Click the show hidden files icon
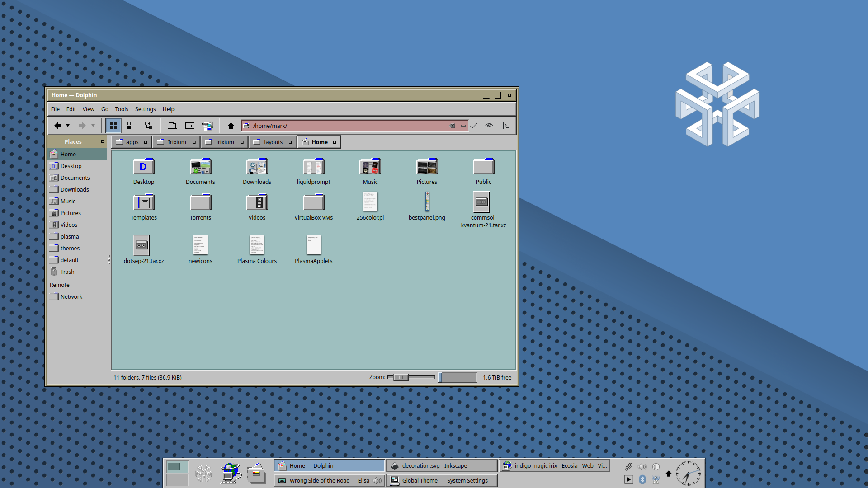 [489, 125]
